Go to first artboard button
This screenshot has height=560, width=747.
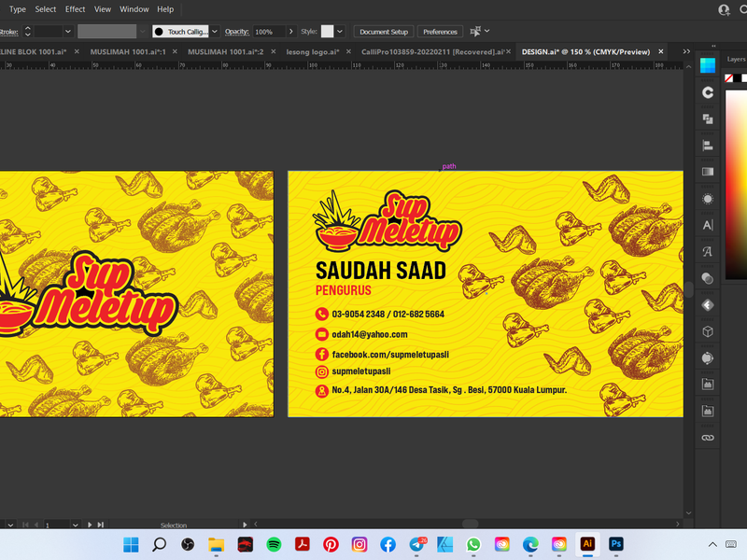coord(25,525)
